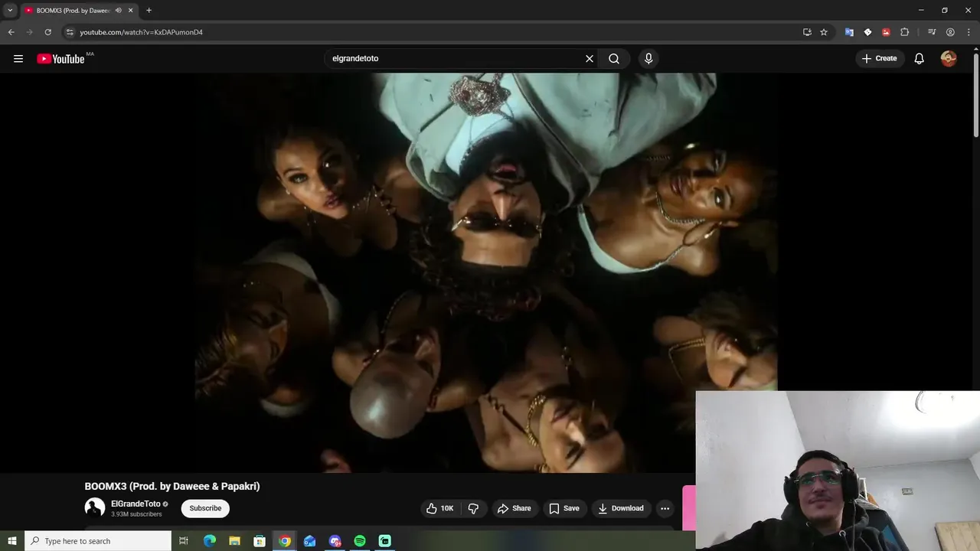Open Spotify from the taskbar
Screen dimensions: 980x551
click(x=360, y=541)
